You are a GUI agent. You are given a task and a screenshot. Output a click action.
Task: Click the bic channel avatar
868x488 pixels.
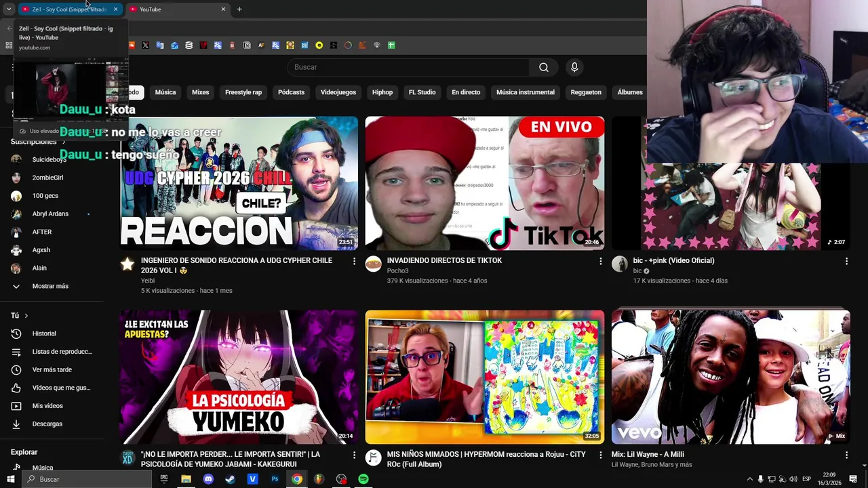pyautogui.click(x=620, y=264)
